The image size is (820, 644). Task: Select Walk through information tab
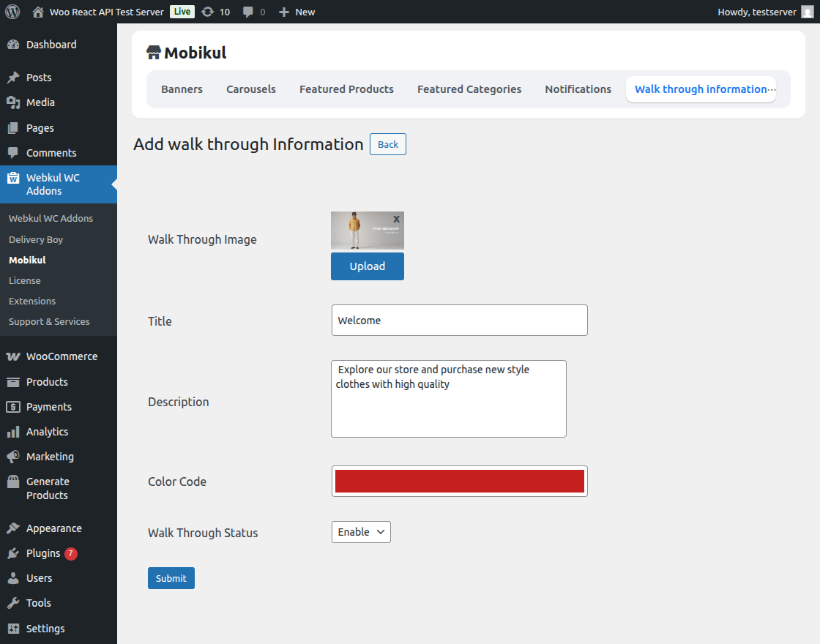click(x=701, y=89)
